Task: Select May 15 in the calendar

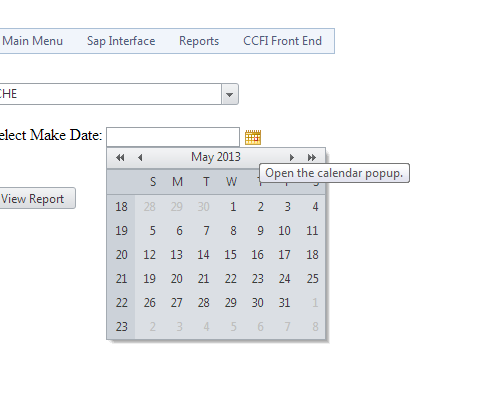Action: (230, 255)
